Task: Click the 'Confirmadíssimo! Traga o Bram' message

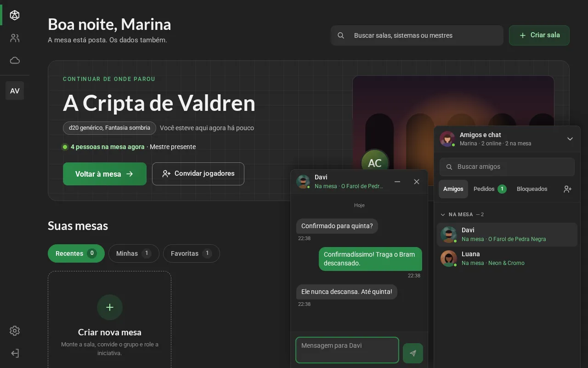Action: click(x=370, y=259)
